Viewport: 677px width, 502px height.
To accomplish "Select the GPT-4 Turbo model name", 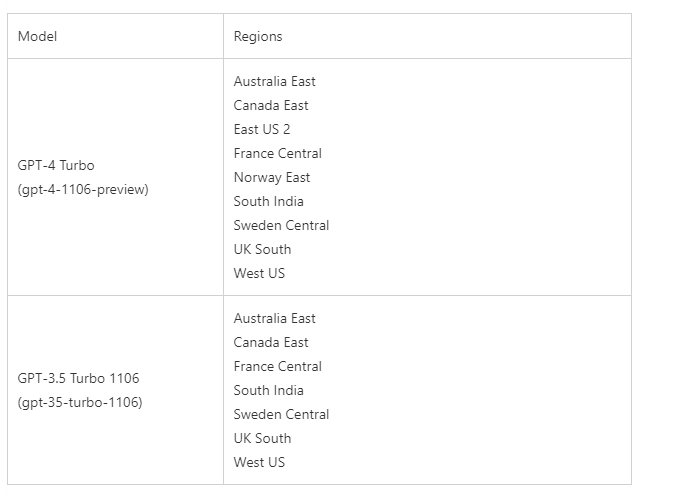I will [x=56, y=165].
